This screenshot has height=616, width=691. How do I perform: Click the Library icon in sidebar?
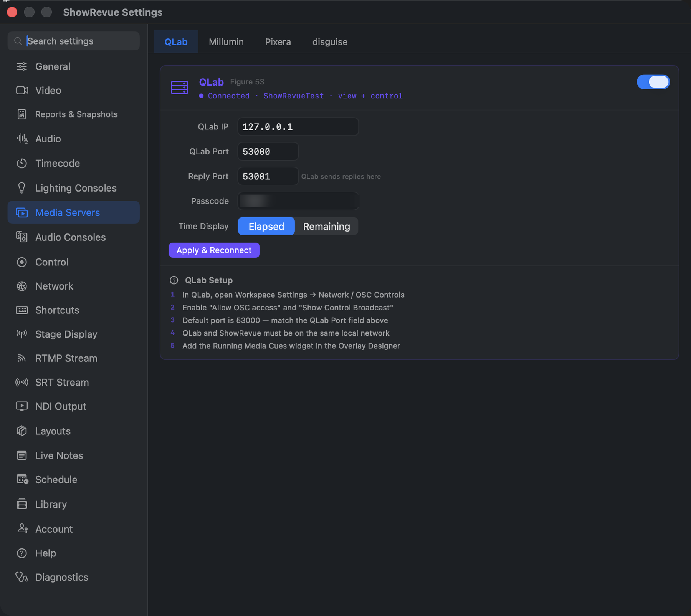click(x=22, y=504)
